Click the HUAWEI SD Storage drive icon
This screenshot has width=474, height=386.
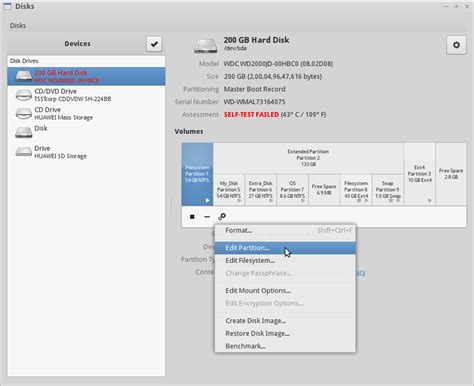pos(24,152)
